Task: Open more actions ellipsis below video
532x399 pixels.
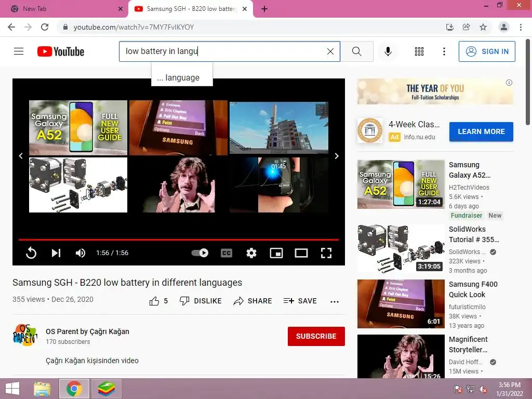Action: tap(335, 302)
